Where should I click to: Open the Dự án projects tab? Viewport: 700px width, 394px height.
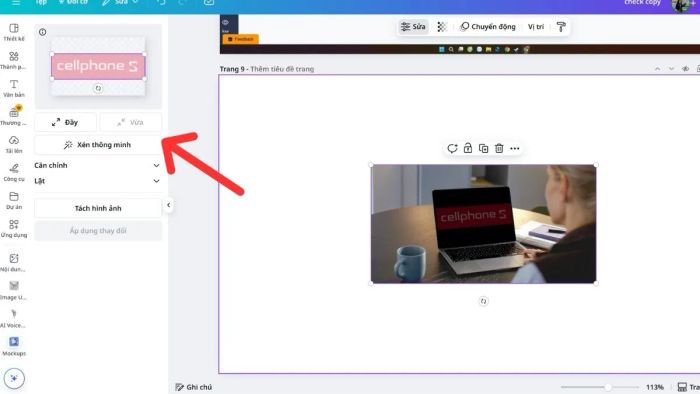pos(14,200)
